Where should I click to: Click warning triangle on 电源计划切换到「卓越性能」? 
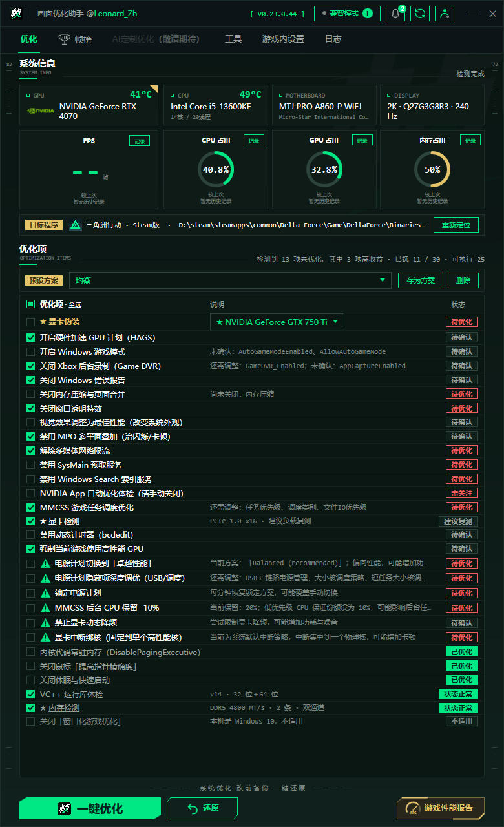tap(46, 563)
